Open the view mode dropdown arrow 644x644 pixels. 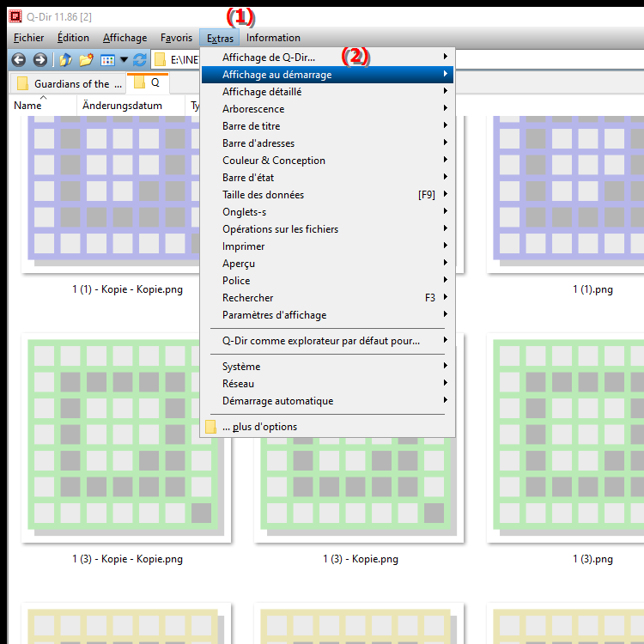point(124,60)
